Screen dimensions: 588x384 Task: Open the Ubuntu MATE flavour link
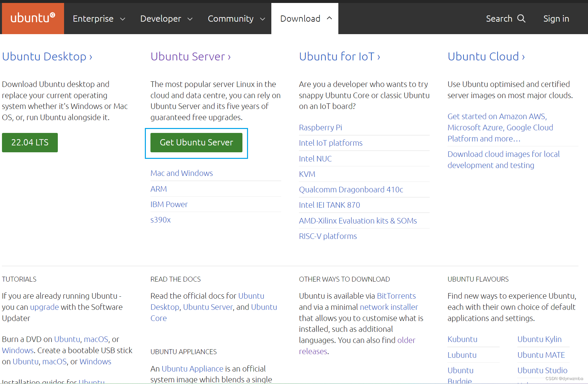point(541,355)
